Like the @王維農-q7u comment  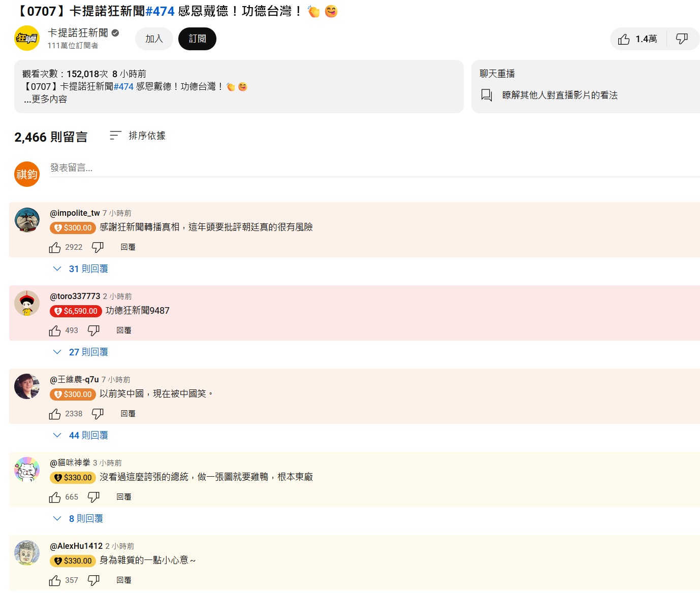(55, 414)
